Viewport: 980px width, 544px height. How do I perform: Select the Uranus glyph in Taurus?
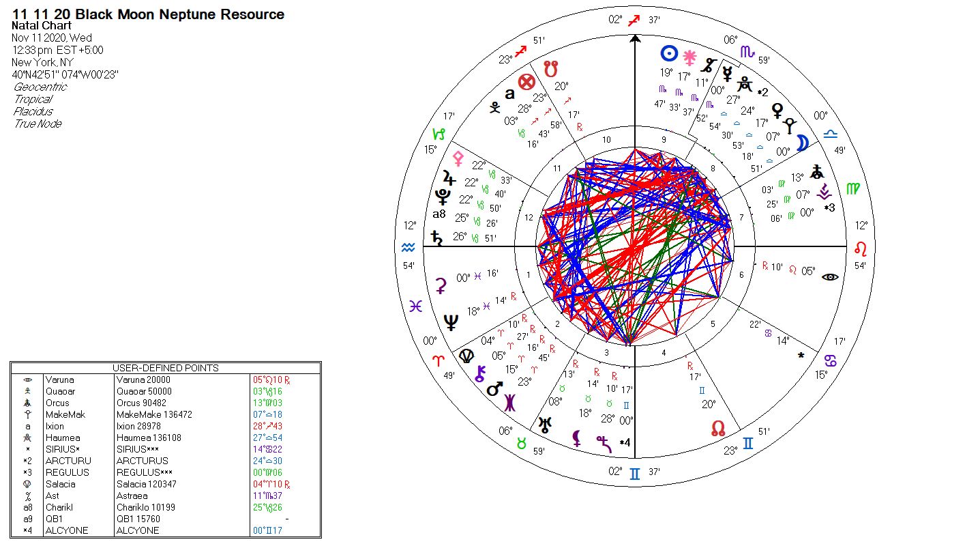(545, 425)
